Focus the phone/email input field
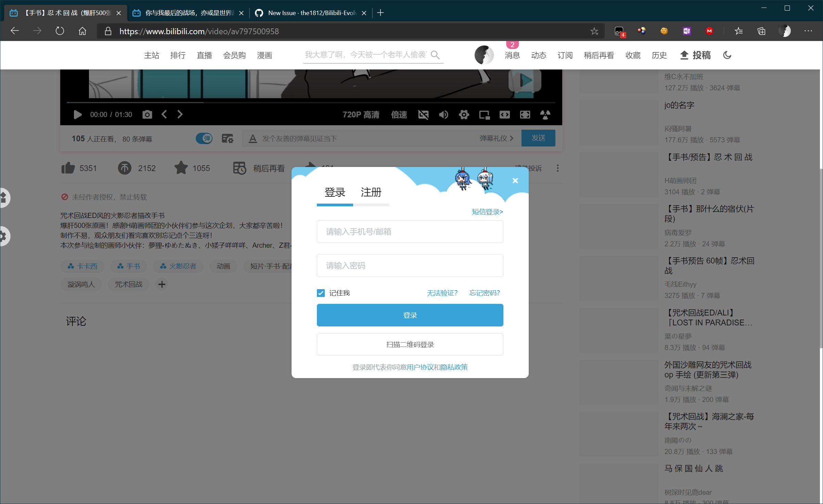823x504 pixels. click(410, 232)
